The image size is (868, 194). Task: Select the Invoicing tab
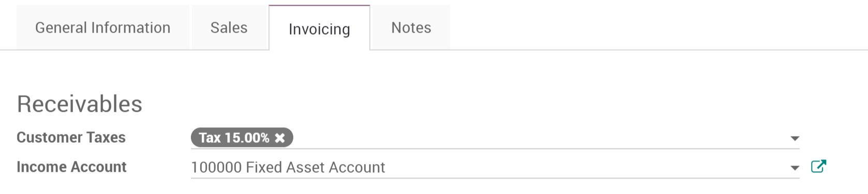coord(319,28)
